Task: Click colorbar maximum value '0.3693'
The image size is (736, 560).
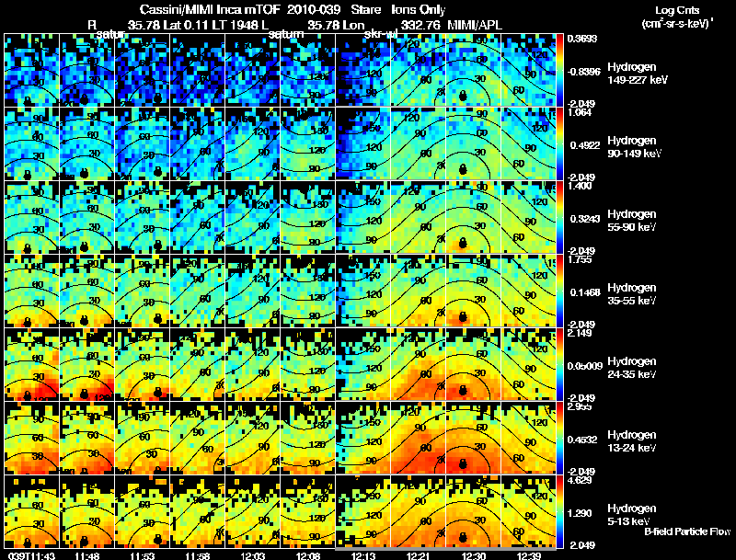Action: [x=582, y=39]
